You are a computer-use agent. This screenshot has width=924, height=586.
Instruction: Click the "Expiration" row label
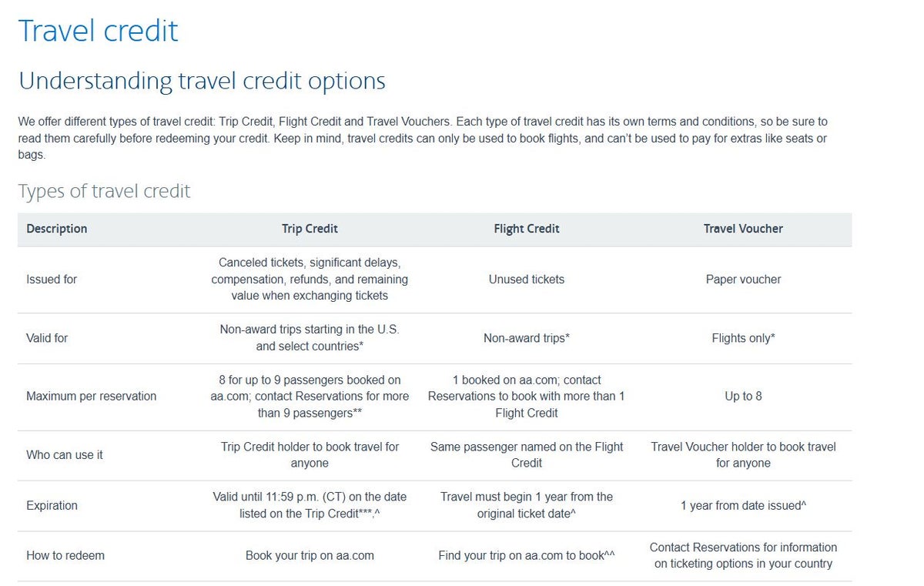tap(52, 506)
